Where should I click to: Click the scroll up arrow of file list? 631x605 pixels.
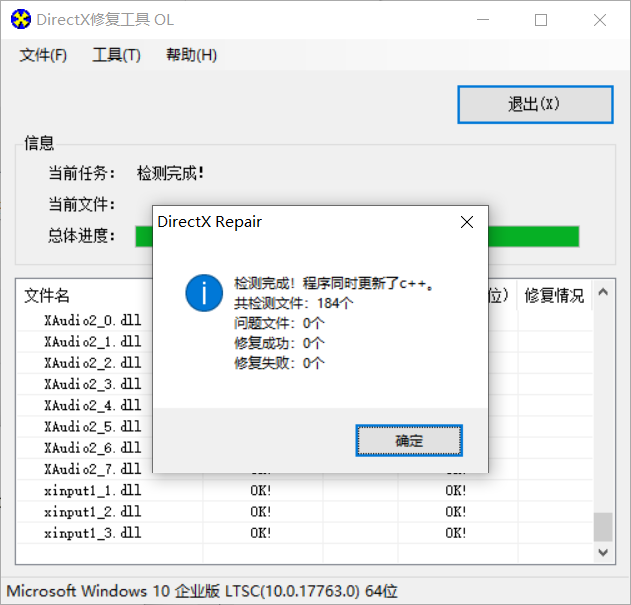(x=603, y=292)
